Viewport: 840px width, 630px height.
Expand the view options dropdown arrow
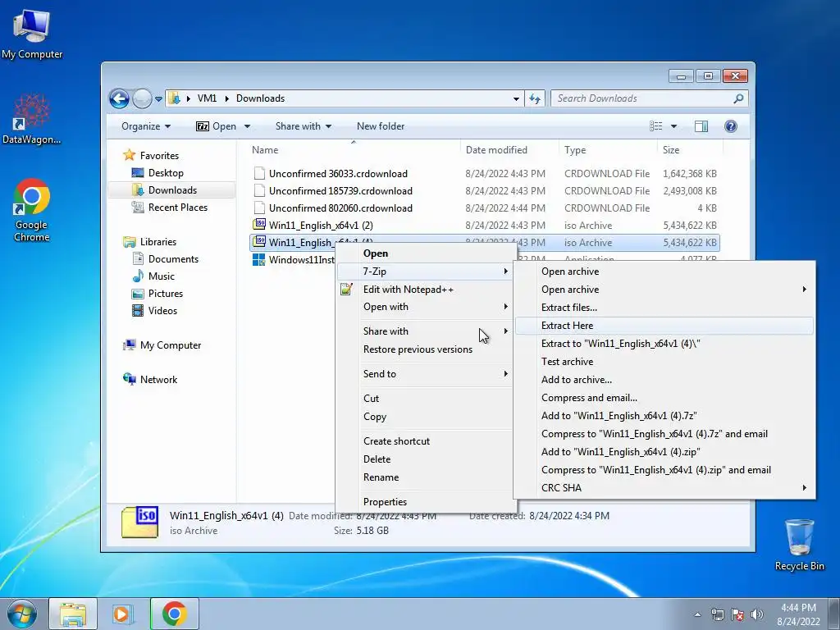[674, 126]
